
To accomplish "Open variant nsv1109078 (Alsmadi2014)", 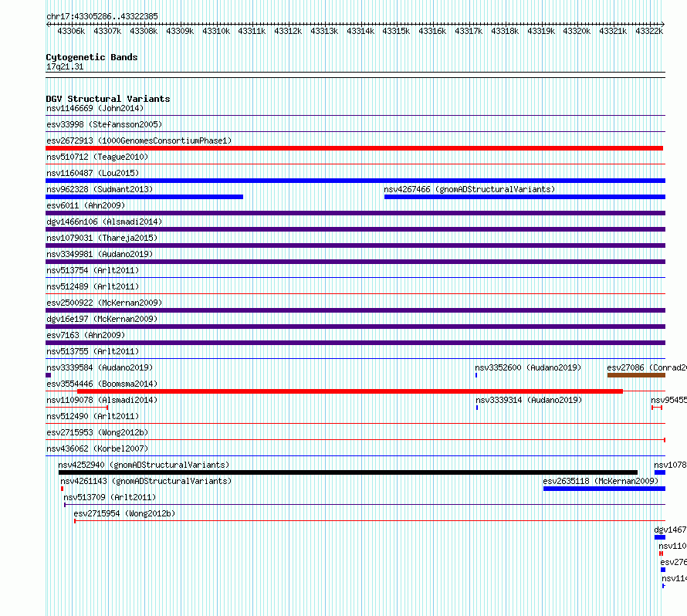I will [x=102, y=400].
